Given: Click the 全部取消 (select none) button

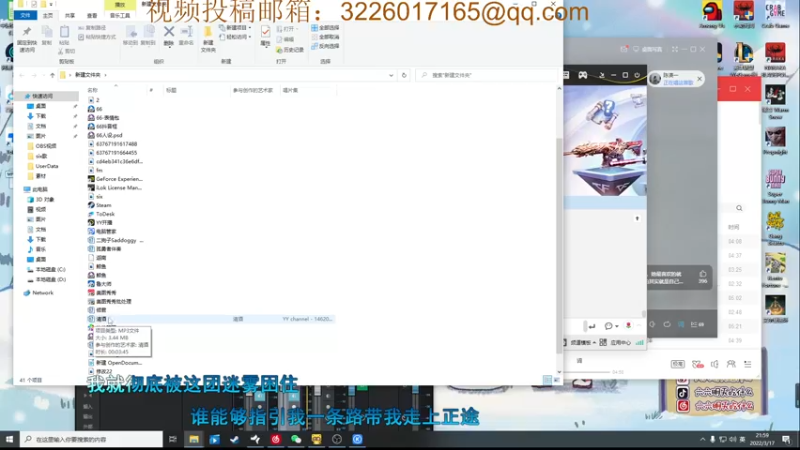Looking at the screenshot, I should click(x=325, y=37).
